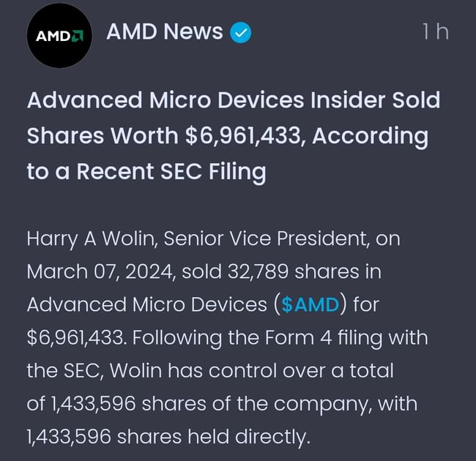Click "Advanced Micro Devices" in the body paragraph
The width and height of the screenshot is (476, 461).
click(x=146, y=304)
